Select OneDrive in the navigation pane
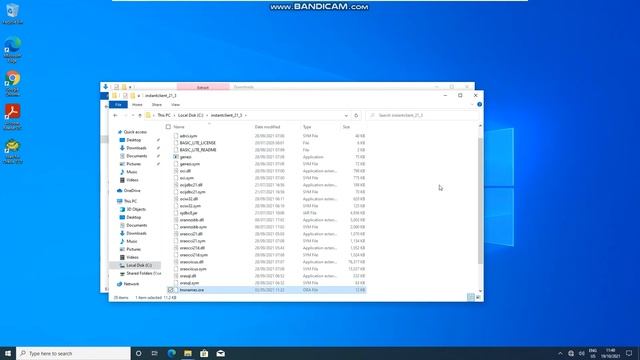This screenshot has height=360, width=640. 132,191
